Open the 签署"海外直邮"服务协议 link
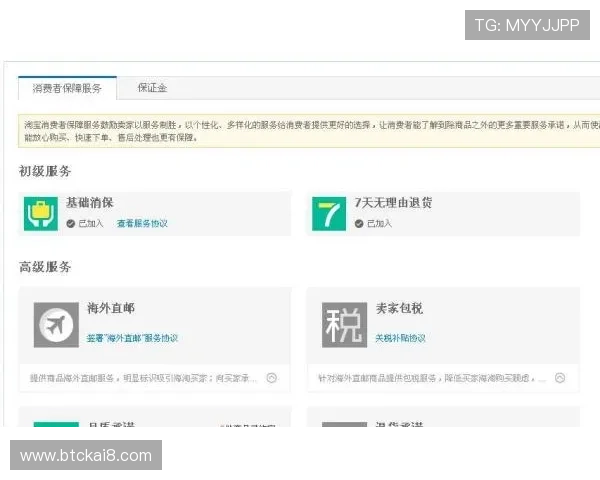The height and width of the screenshot is (480, 600). coord(132,338)
